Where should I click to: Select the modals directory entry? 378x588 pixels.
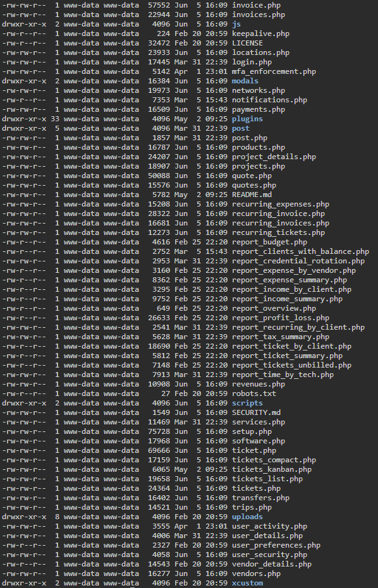(245, 81)
